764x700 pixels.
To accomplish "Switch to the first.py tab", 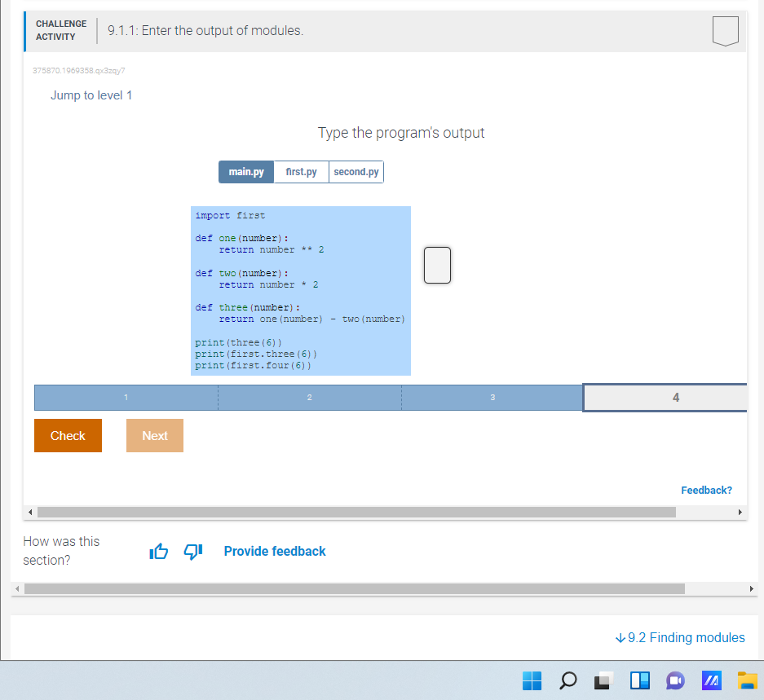I will (x=301, y=171).
